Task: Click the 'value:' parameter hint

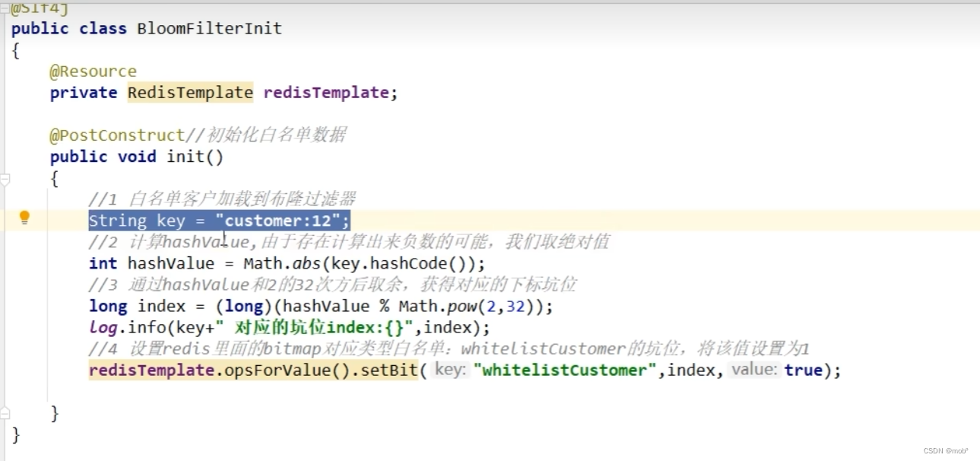Action: [753, 370]
